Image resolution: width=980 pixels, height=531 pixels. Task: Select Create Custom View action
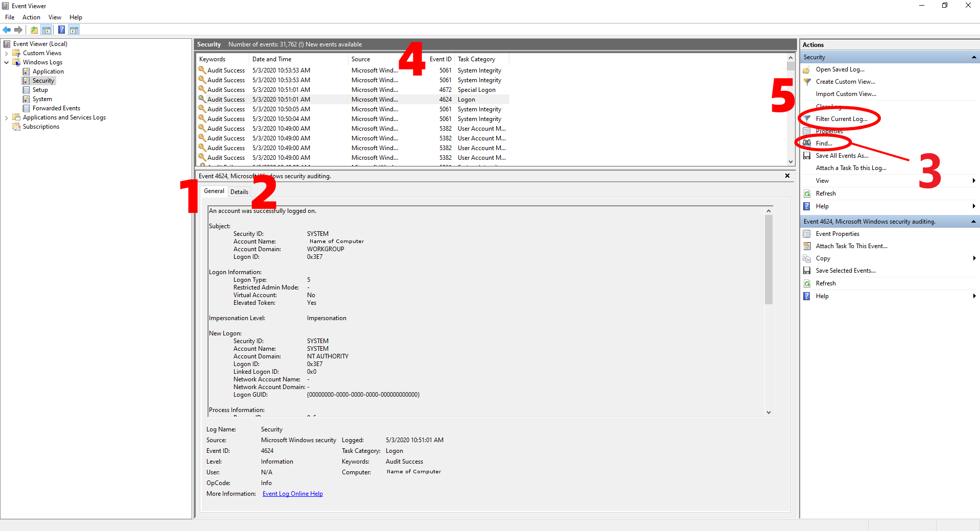pyautogui.click(x=846, y=81)
